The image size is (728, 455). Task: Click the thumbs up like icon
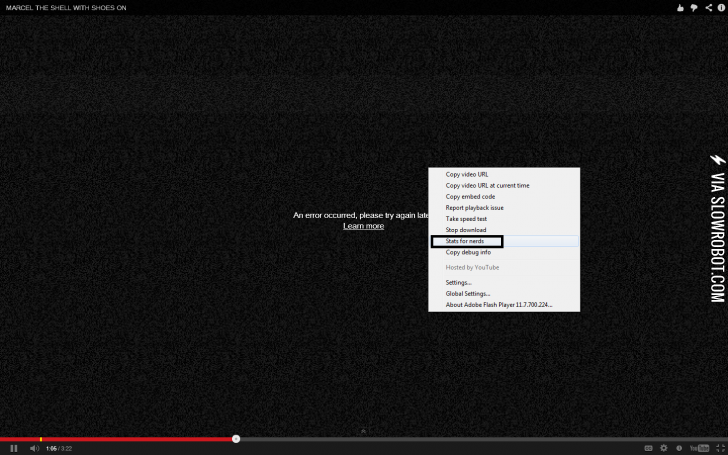click(680, 7)
